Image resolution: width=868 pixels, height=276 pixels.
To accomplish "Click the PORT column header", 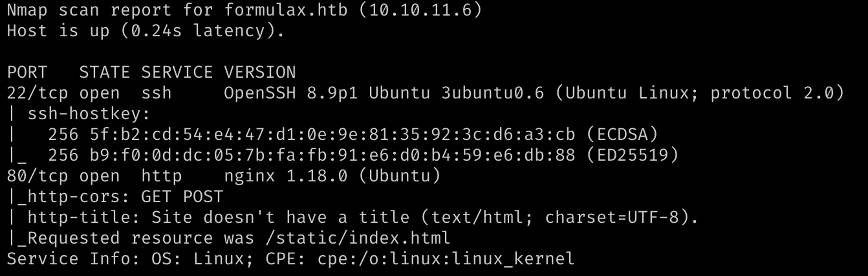I will [x=27, y=73].
